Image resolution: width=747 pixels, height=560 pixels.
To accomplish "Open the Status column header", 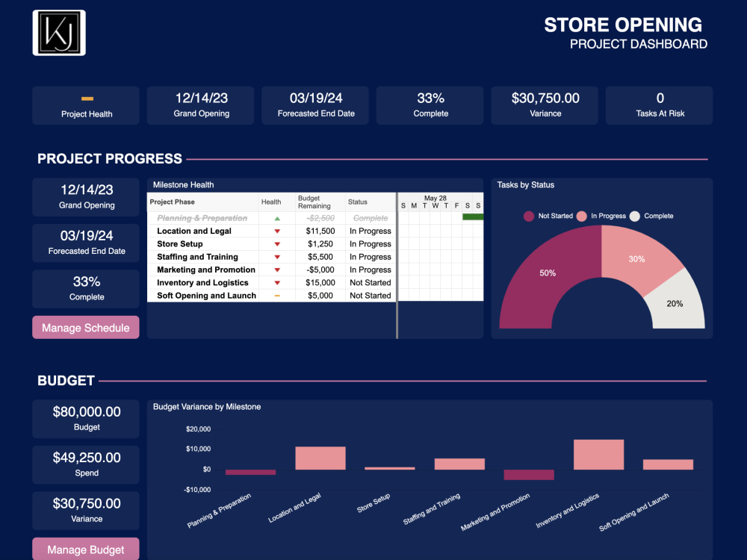I will click(357, 202).
